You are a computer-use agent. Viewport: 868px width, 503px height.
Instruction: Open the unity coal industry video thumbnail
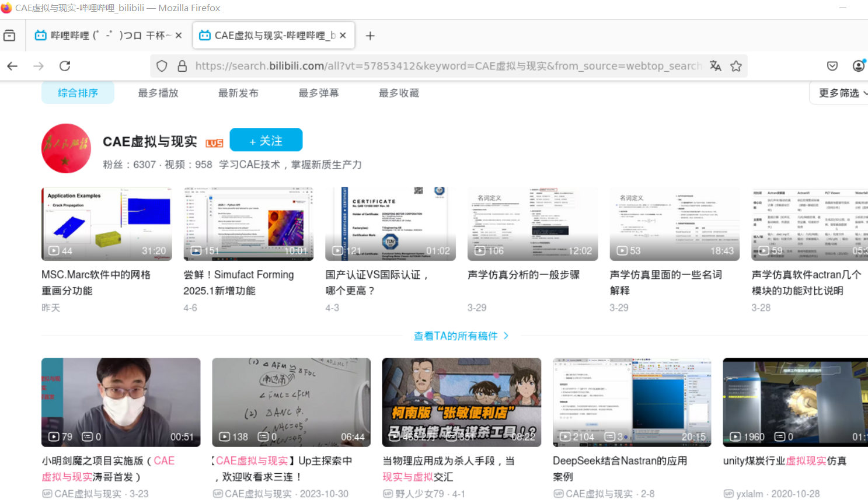pyautogui.click(x=796, y=403)
